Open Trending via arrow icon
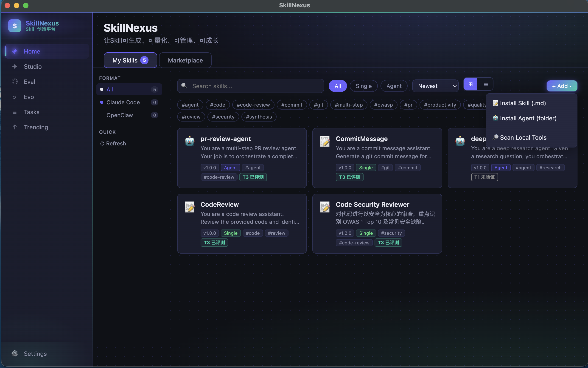 15,127
